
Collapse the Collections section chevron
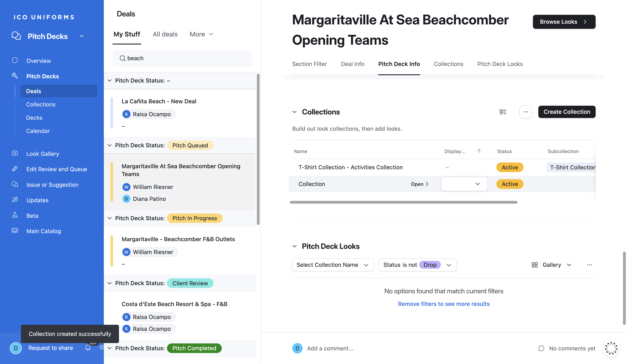click(295, 112)
